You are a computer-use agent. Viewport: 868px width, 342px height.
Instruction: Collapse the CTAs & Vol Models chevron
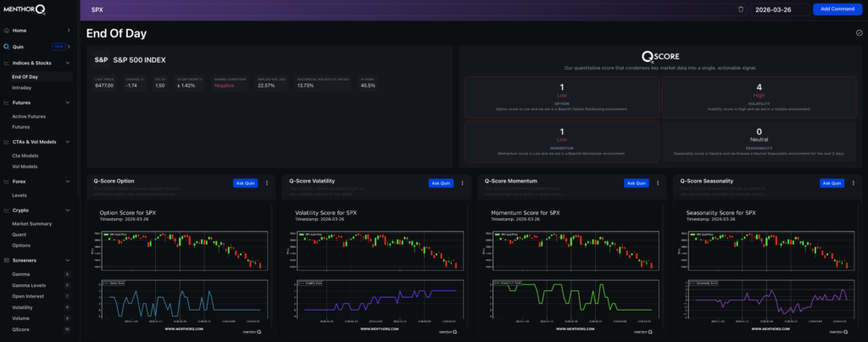pos(68,142)
